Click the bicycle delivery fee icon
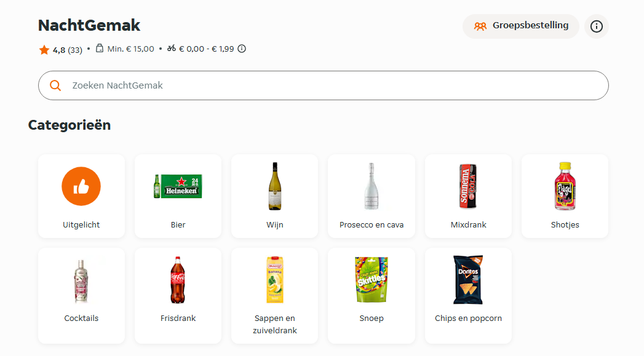The height and width of the screenshot is (356, 644). 172,49
